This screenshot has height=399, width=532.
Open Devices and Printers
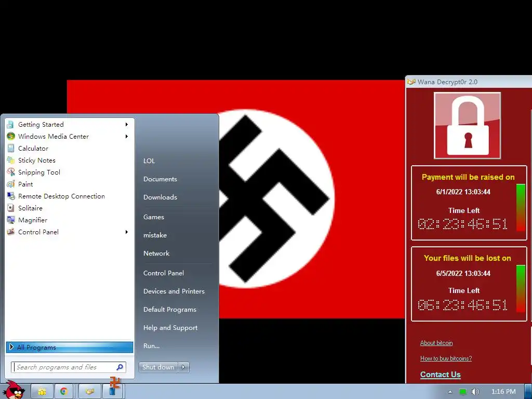click(174, 291)
